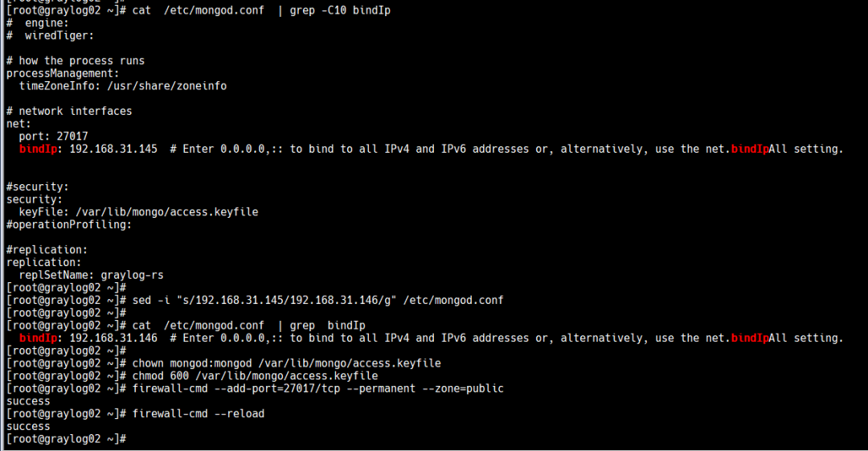Click the timeZoneInfo: /usr/share/zoneinfo line

tap(123, 86)
